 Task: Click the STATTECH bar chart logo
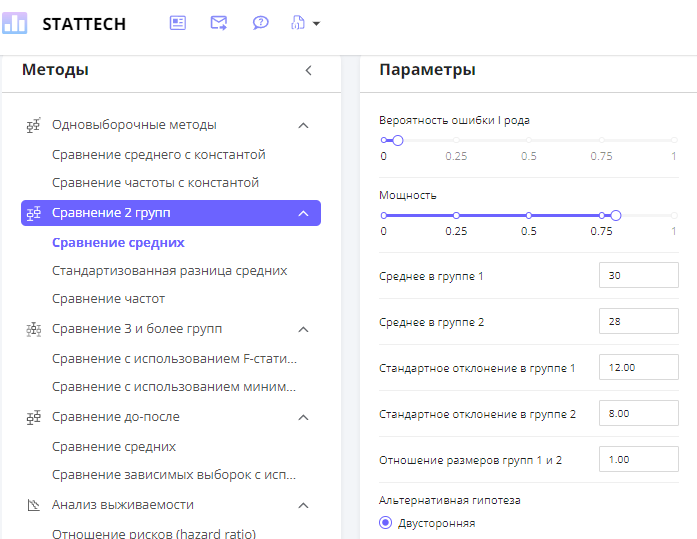point(15,24)
